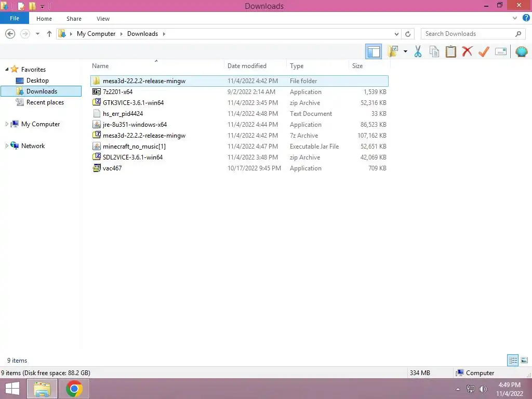Expand the ribbon with the chevron
This screenshot has width=532, height=399.
(x=515, y=18)
